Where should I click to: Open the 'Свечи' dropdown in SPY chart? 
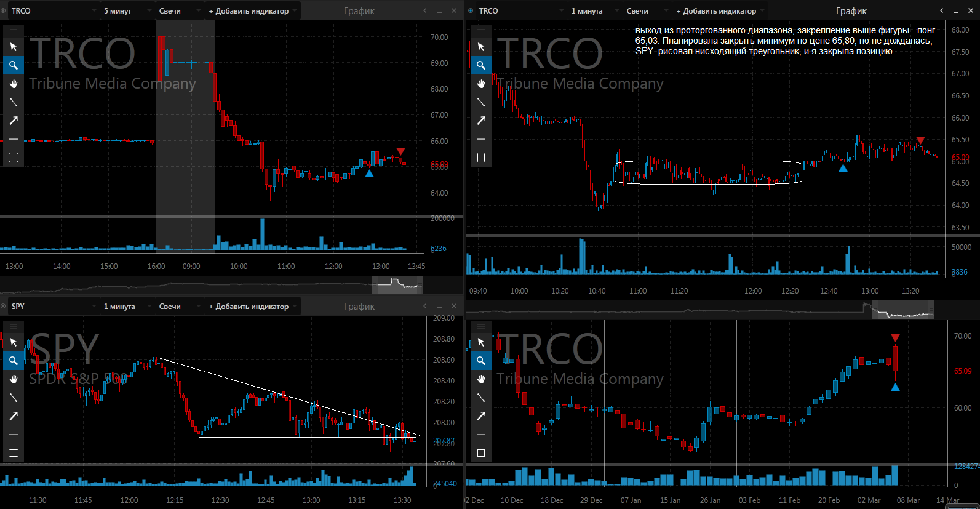point(178,307)
